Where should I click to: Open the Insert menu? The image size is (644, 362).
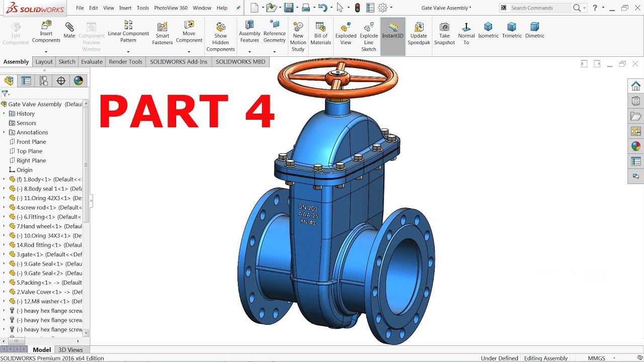tap(125, 8)
